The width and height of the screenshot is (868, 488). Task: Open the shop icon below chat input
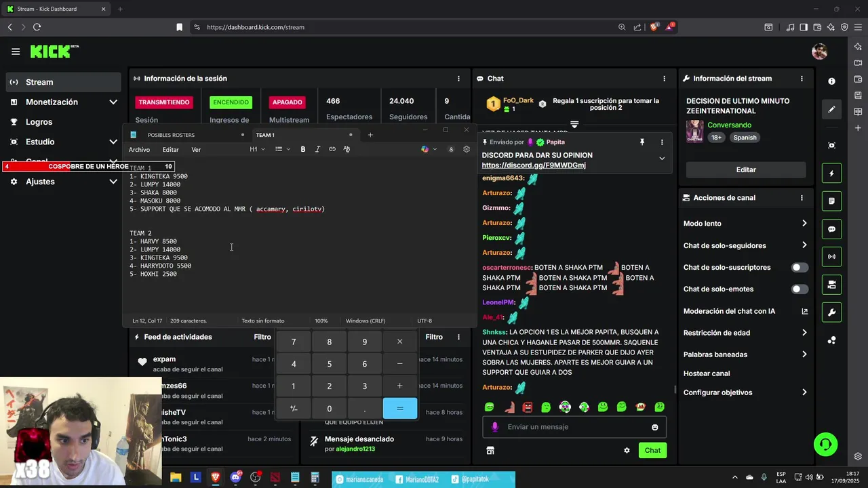[490, 450]
